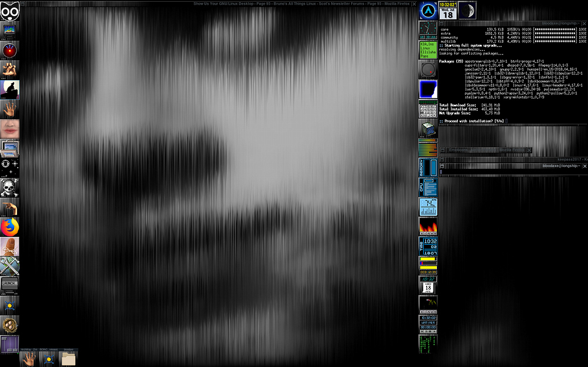Toggle the start control on the WMITIMER dockapp

tap(435, 331)
